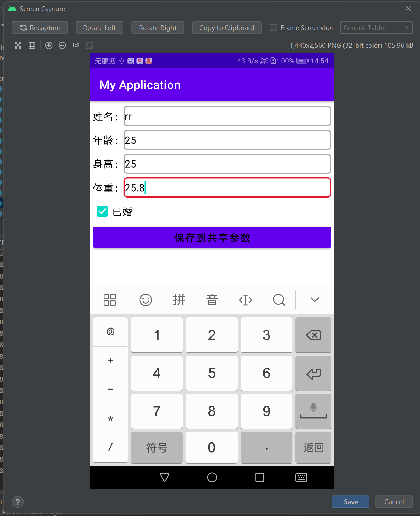Tap the asterisk symbol key

coord(110,419)
